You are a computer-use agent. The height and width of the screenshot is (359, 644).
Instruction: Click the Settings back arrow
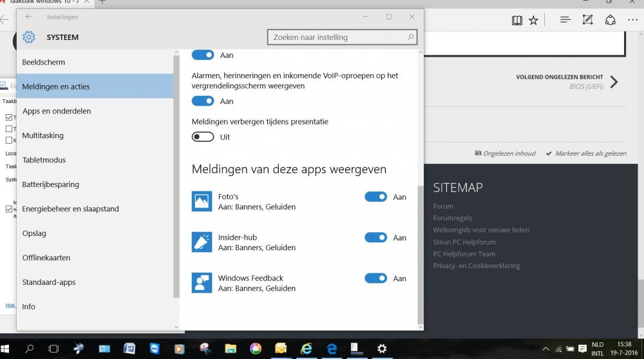tap(28, 17)
